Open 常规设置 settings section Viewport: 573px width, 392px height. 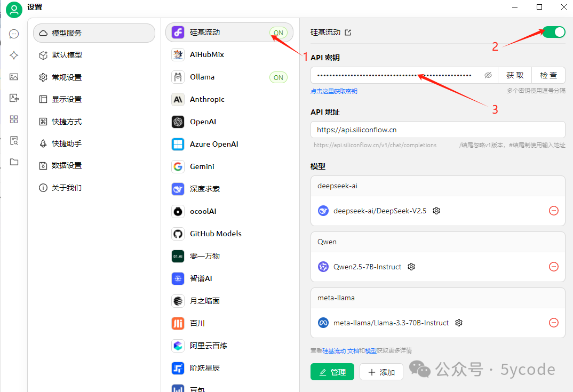94,77
